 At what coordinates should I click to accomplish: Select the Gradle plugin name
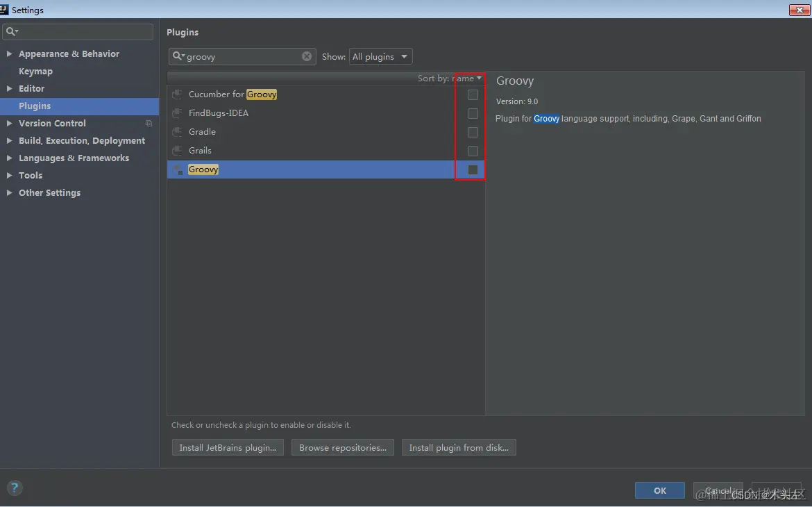click(x=202, y=132)
